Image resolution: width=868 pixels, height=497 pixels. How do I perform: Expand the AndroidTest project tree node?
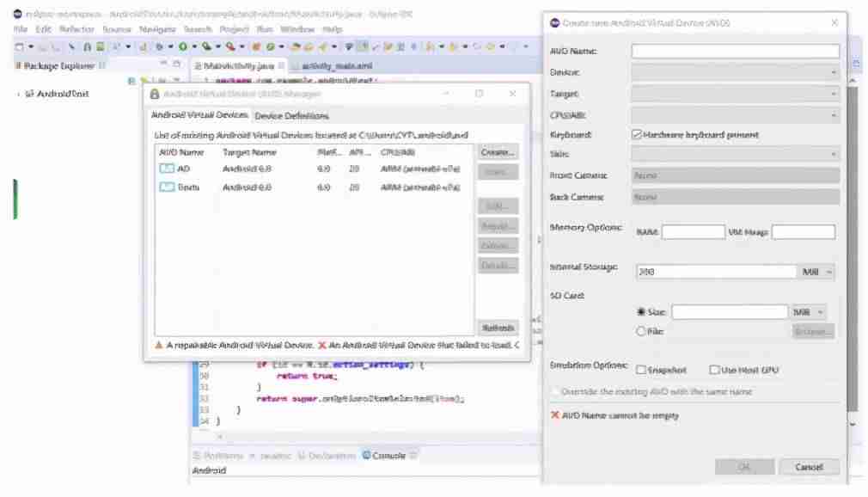(18, 95)
